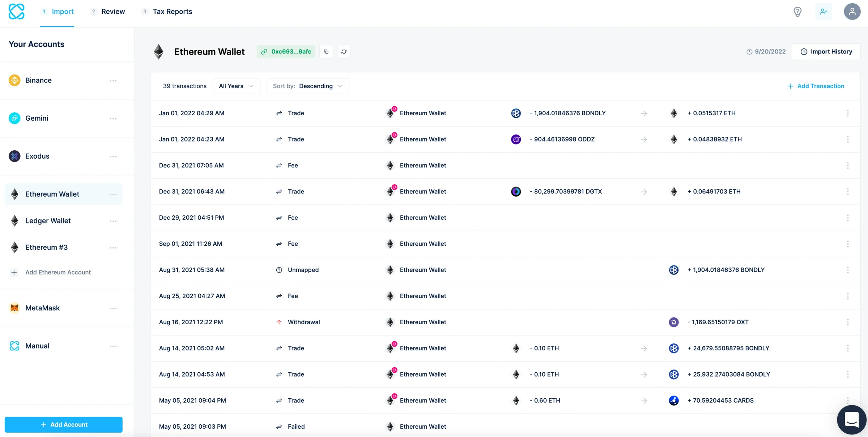868x437 pixels.
Task: Open help via the question mark icon
Action: [797, 11]
